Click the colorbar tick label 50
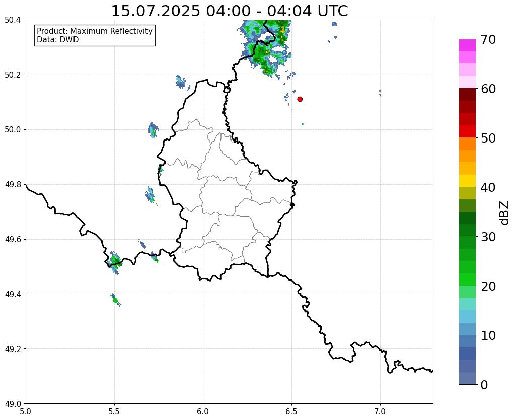515x420 pixels. click(x=488, y=138)
